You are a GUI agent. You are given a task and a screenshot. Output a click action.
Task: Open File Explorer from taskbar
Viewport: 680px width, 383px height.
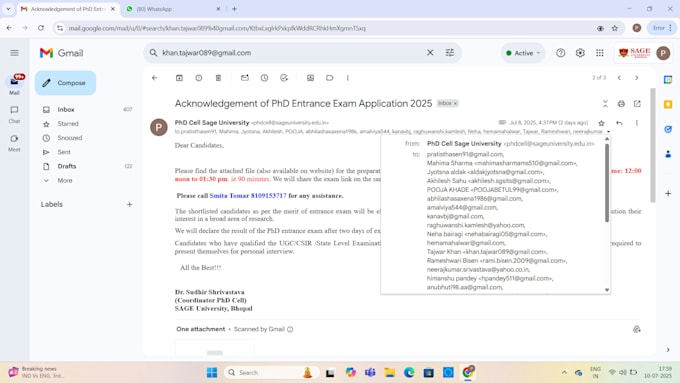pos(389,373)
